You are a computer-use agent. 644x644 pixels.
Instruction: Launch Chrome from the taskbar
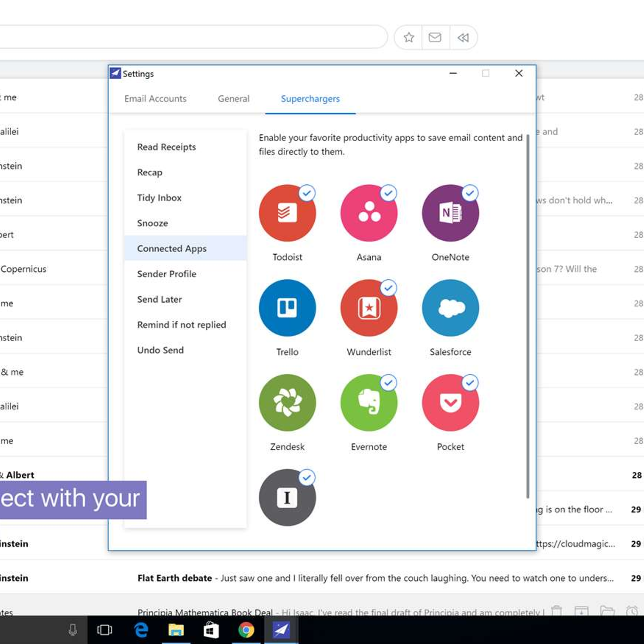(246, 630)
